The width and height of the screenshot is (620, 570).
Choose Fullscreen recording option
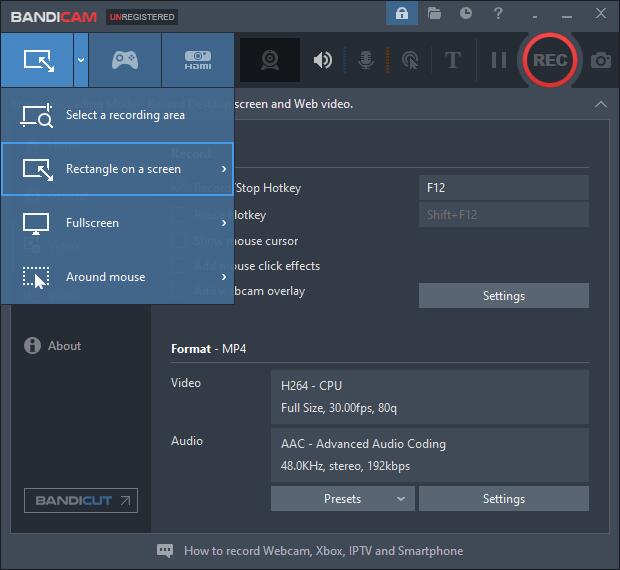[117, 223]
